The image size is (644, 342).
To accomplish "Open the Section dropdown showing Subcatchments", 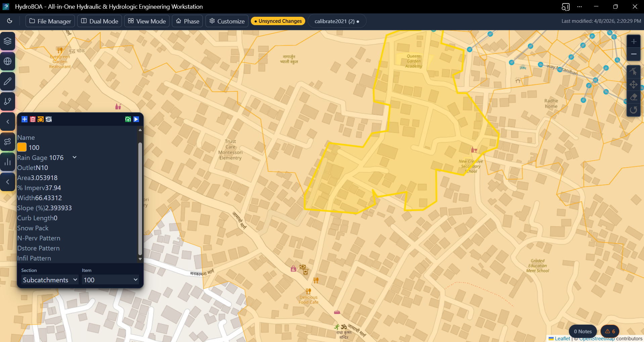I will point(50,280).
